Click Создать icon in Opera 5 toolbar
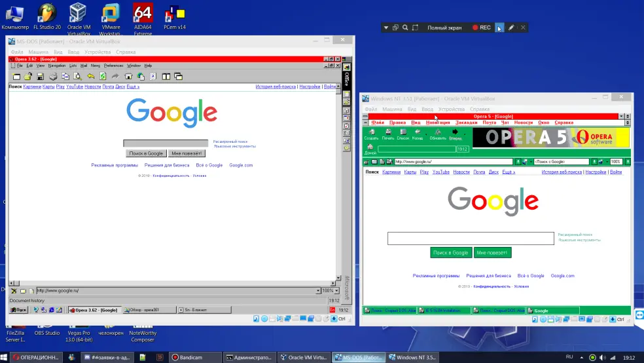Viewport: 644px width, 363px height. coord(371,134)
